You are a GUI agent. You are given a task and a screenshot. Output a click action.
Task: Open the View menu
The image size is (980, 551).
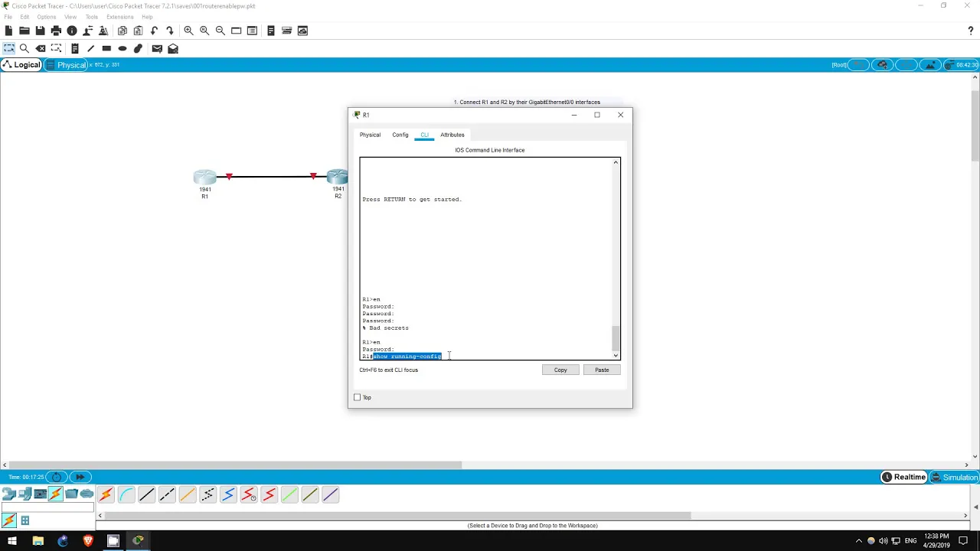70,17
